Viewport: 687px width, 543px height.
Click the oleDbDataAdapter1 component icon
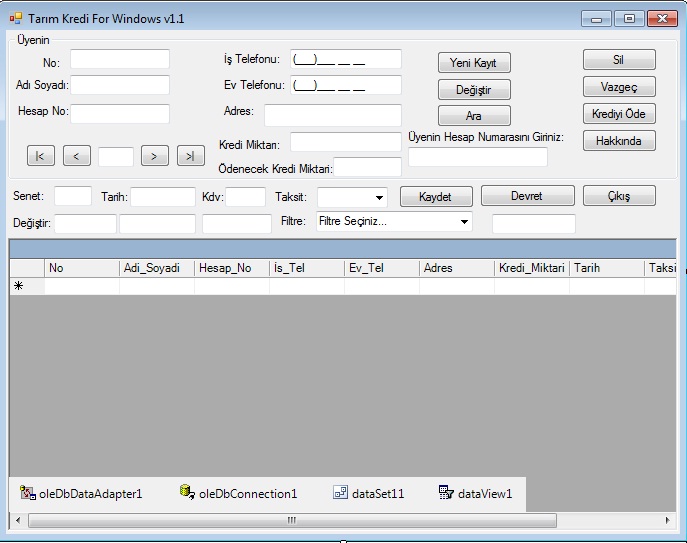point(27,493)
